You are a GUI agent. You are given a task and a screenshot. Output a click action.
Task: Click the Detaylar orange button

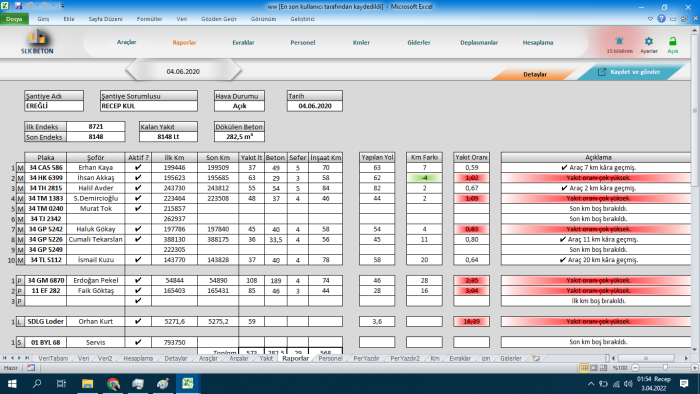(x=535, y=75)
